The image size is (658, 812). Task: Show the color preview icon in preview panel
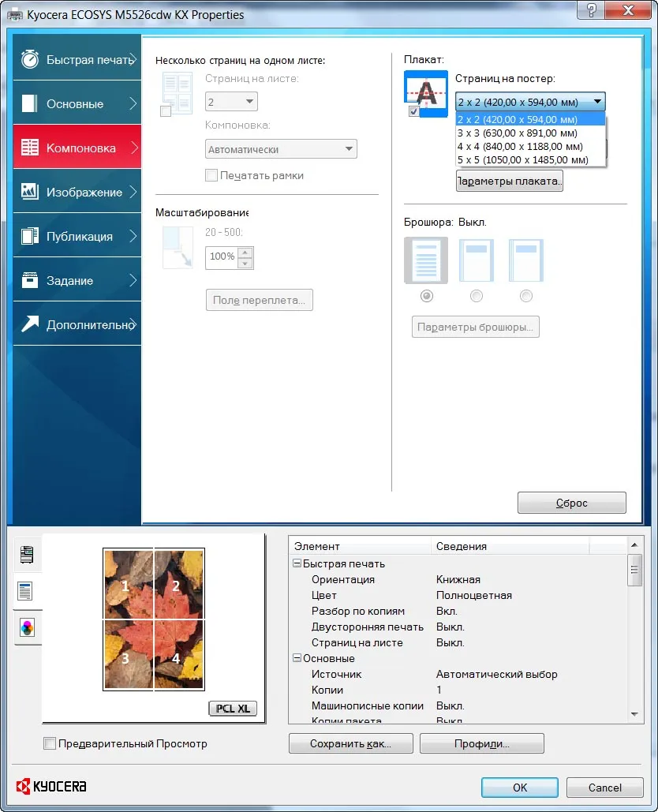[x=27, y=627]
